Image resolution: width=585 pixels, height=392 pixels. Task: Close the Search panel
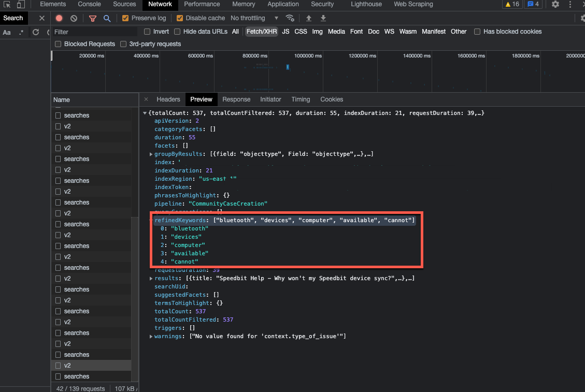(x=42, y=18)
